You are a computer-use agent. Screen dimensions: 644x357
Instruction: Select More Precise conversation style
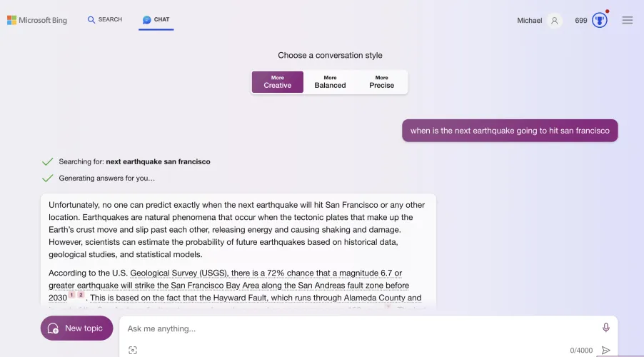(x=382, y=82)
